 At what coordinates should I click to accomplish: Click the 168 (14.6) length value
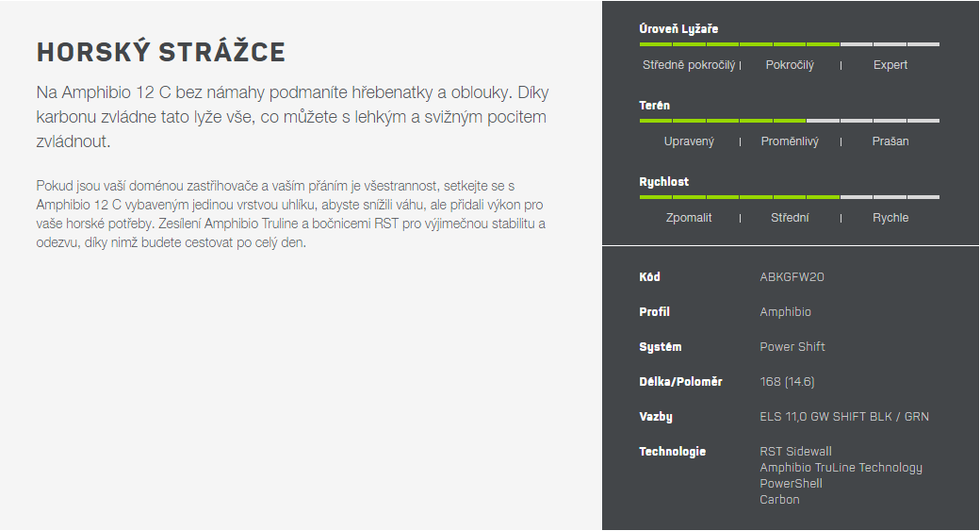tap(788, 382)
